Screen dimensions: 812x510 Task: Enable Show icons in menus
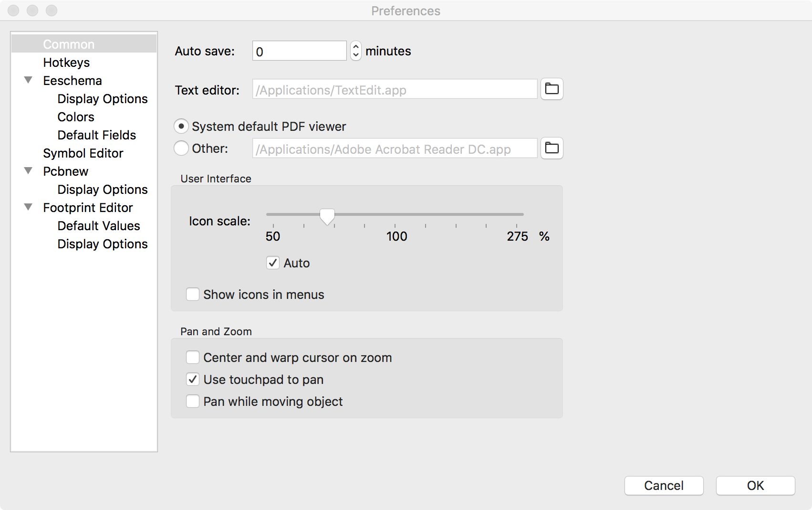tap(193, 295)
